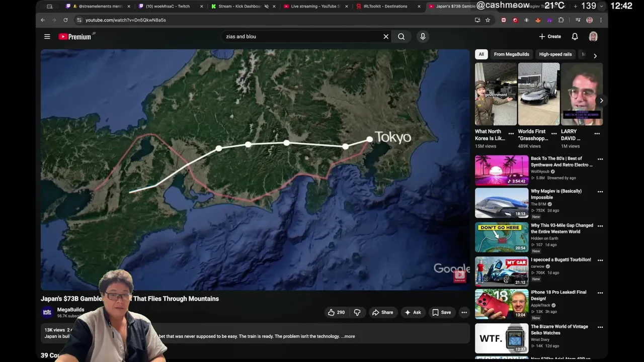
Task: Click The B1M channel name
Action: click(x=538, y=204)
